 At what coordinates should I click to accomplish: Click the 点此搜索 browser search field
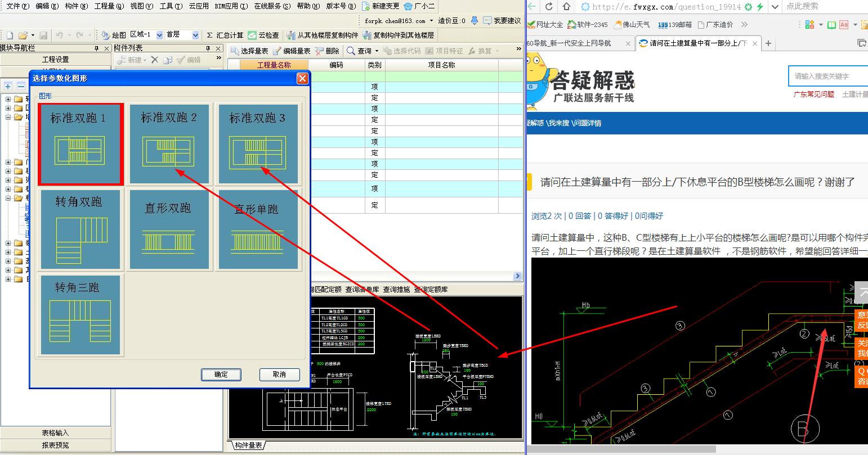[x=825, y=7]
